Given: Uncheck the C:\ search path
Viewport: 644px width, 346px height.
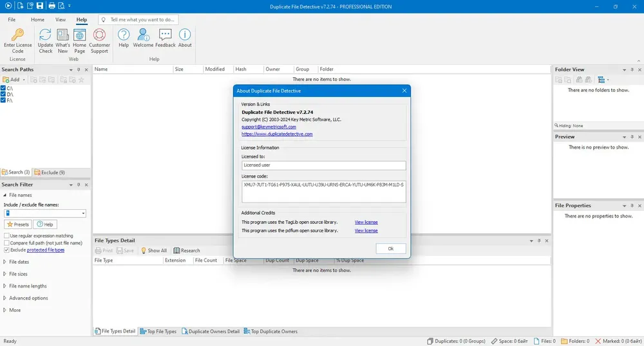Looking at the screenshot, I should point(3,88).
